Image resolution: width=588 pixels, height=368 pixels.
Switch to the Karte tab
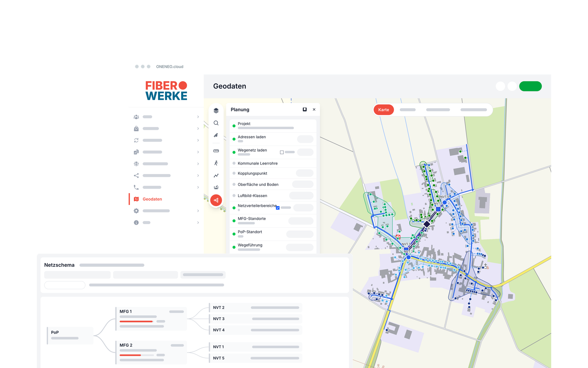(x=384, y=110)
